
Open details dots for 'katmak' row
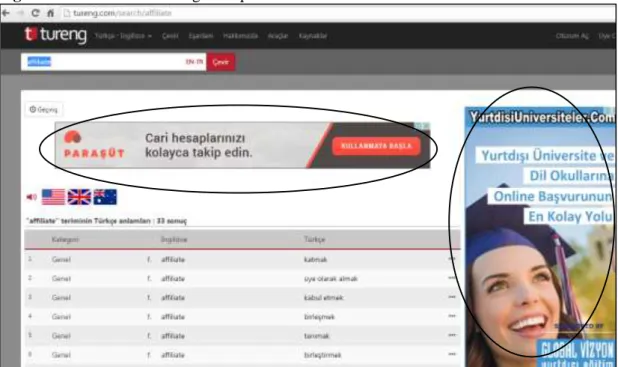coord(452,259)
